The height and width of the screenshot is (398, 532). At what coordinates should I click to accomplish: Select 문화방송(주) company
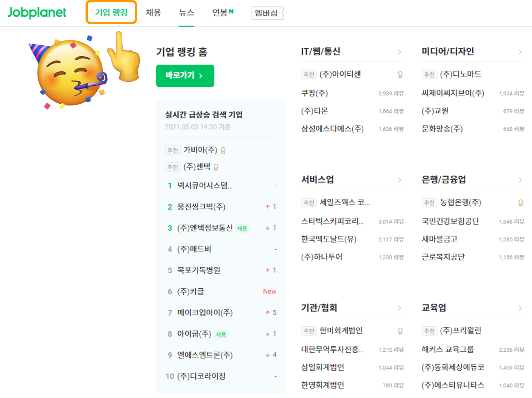[x=442, y=129]
